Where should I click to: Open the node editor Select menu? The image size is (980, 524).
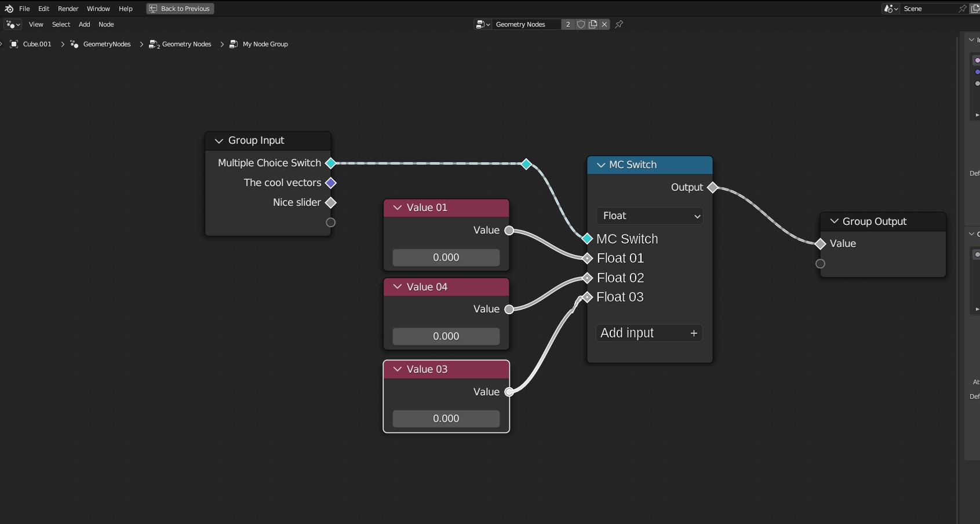pyautogui.click(x=61, y=24)
